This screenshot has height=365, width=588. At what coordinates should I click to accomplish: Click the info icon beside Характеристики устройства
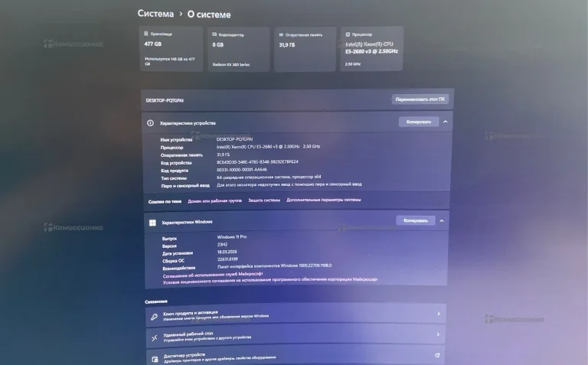coord(150,123)
